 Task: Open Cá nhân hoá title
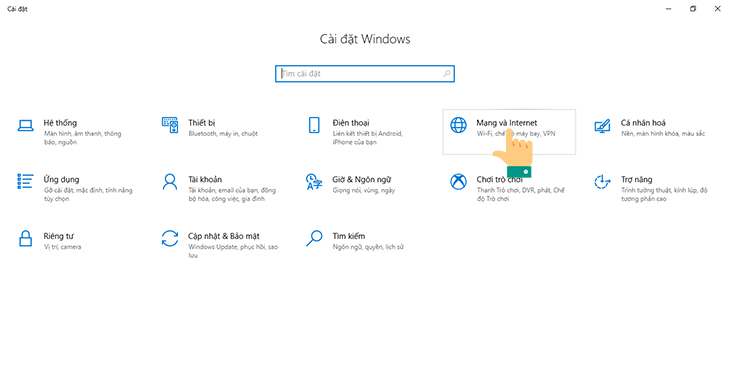click(643, 123)
